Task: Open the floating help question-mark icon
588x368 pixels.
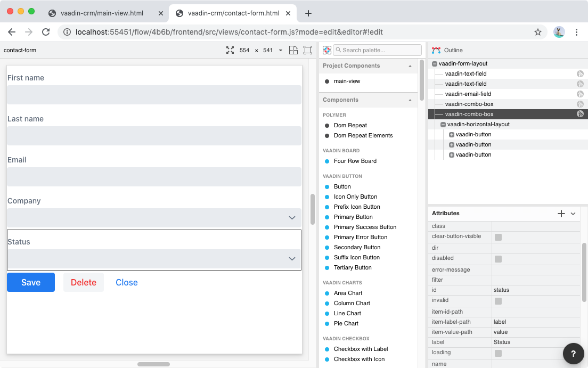Action: tap(573, 354)
